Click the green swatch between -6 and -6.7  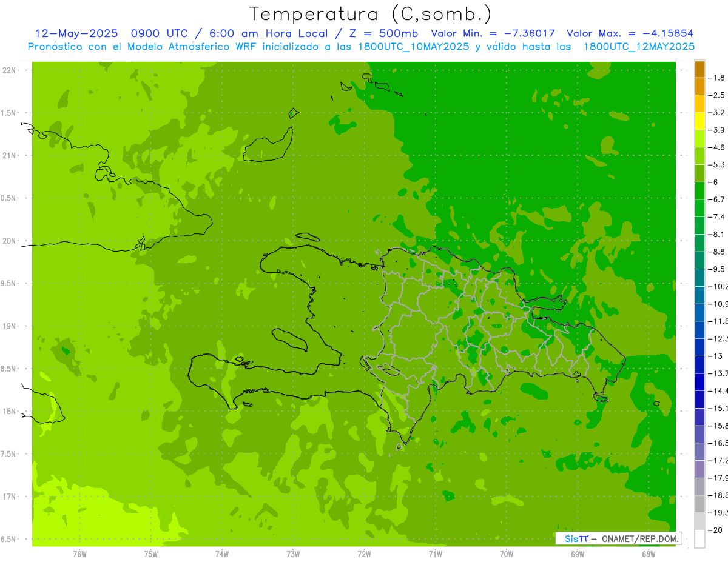click(x=699, y=191)
